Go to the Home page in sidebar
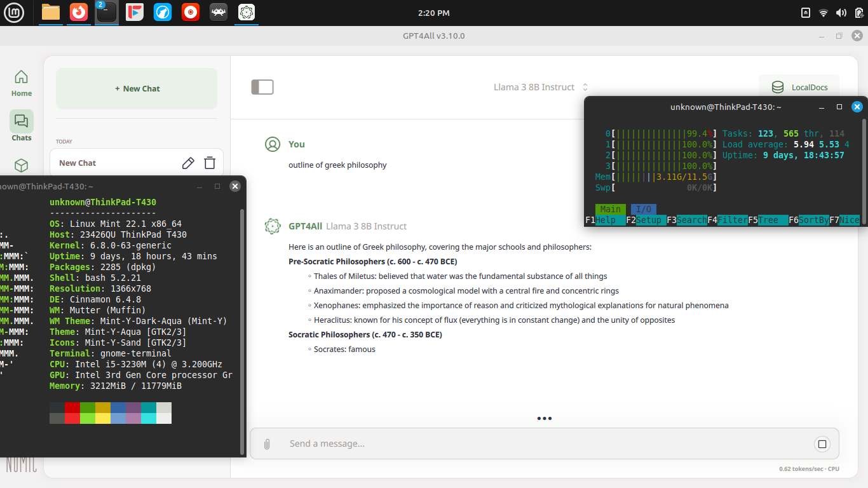Image resolution: width=868 pixels, height=488 pixels. (x=21, y=83)
